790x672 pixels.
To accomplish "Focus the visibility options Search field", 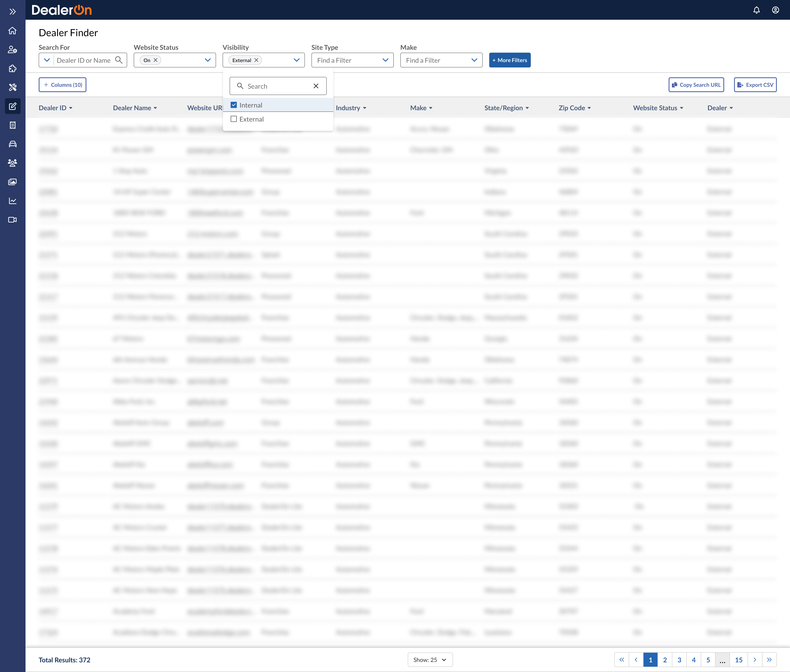I will click(x=278, y=86).
